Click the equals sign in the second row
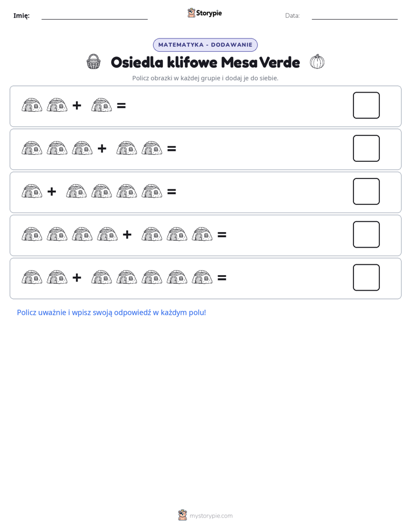The height and width of the screenshot is (532, 411). 172,149
